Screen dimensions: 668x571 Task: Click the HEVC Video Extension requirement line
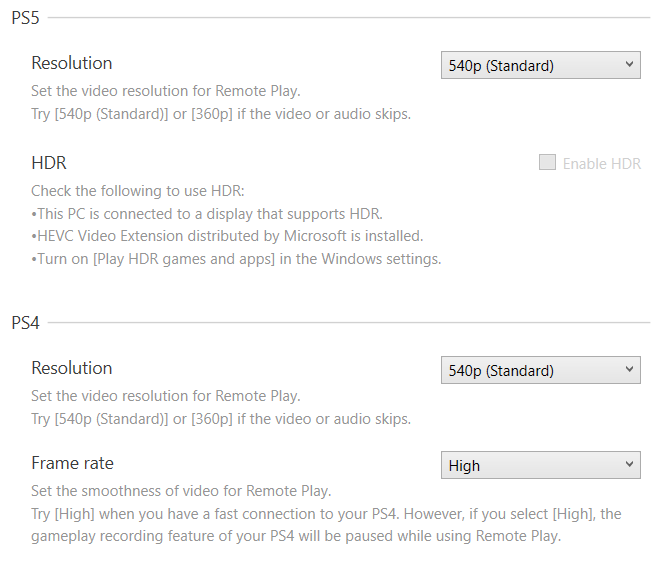227,236
